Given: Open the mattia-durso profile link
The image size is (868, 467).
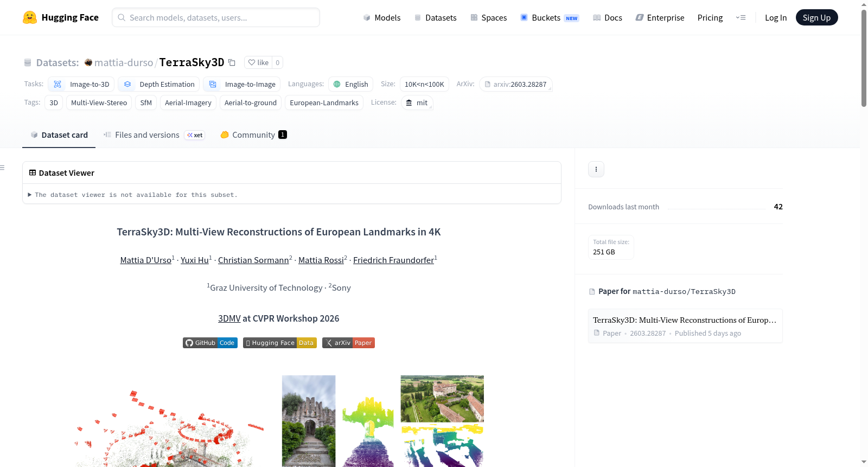Looking at the screenshot, I should click(124, 62).
